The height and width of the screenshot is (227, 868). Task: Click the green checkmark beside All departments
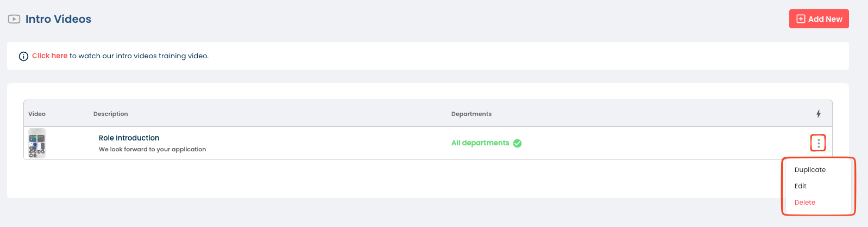click(518, 143)
